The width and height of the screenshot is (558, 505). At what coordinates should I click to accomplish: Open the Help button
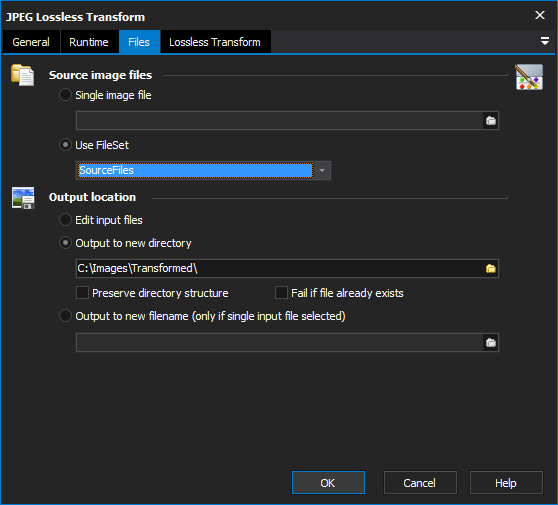coord(506,483)
